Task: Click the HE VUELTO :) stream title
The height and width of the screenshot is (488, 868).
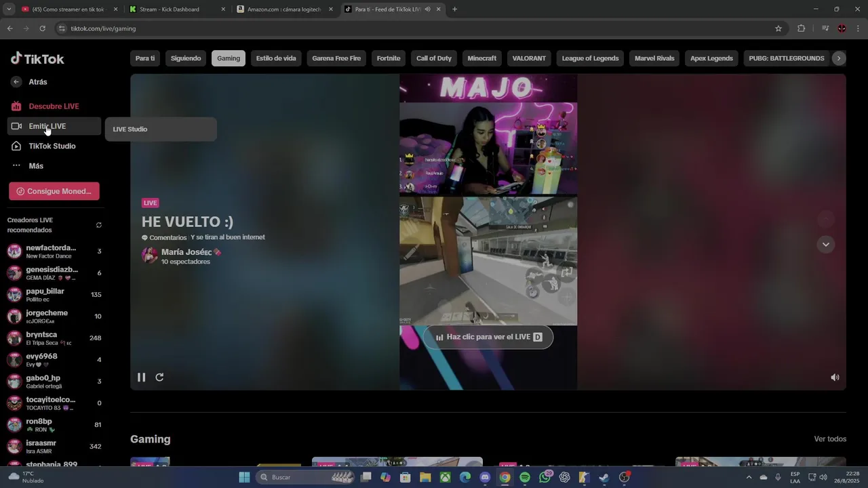Action: point(187,222)
